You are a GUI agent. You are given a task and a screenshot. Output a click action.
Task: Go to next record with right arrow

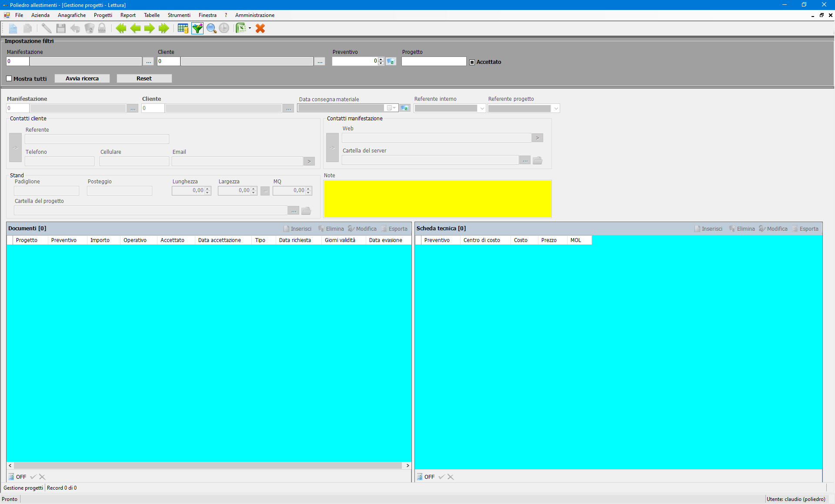tap(149, 28)
